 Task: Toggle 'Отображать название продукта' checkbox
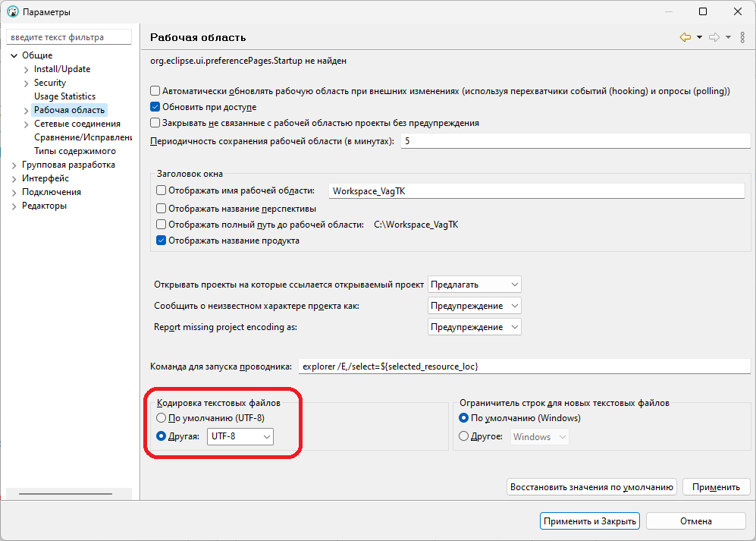click(x=161, y=241)
